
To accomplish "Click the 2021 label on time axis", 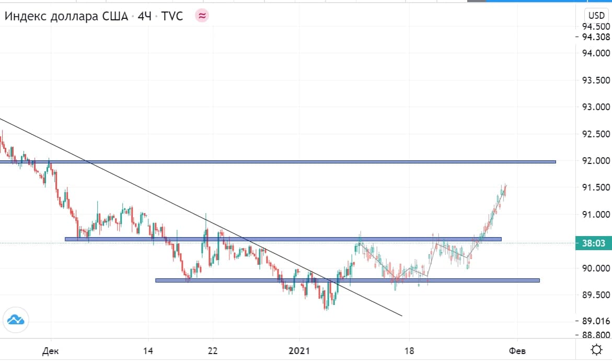I will click(x=299, y=351).
